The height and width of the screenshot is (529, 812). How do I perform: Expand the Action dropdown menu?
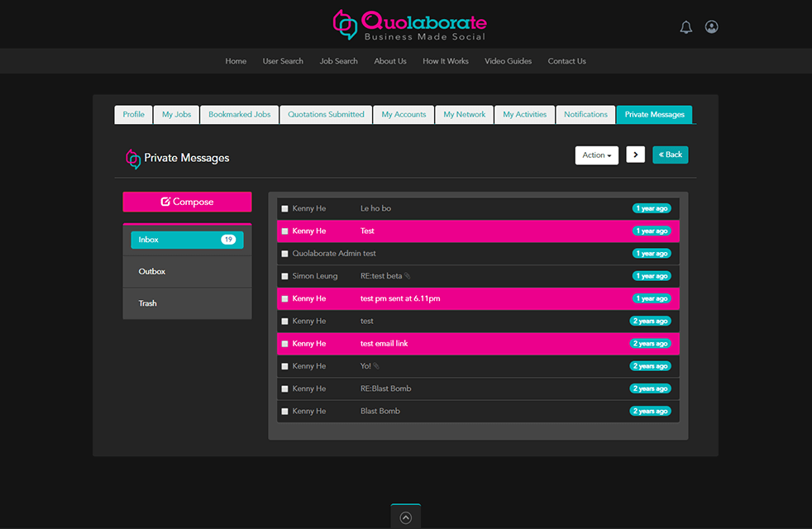(596, 155)
